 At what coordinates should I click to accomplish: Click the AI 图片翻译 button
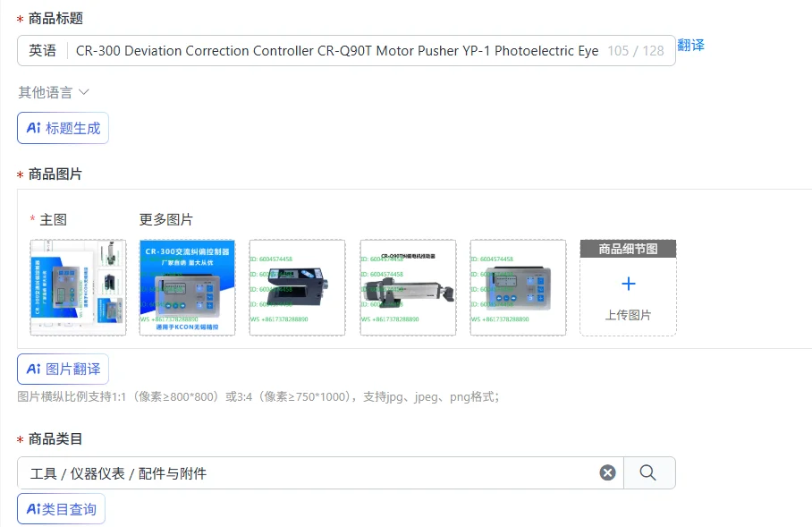[63, 369]
